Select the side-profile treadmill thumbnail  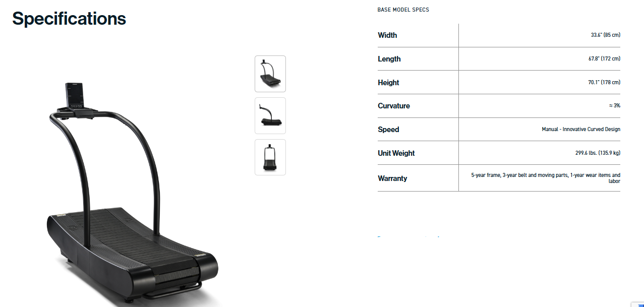coord(270,115)
